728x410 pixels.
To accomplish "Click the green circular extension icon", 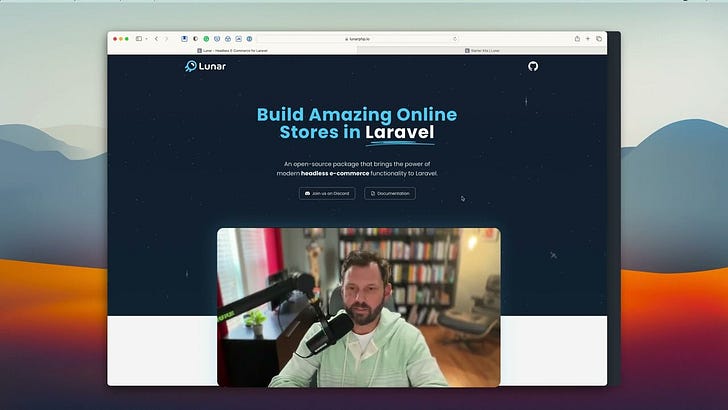I will pos(206,39).
